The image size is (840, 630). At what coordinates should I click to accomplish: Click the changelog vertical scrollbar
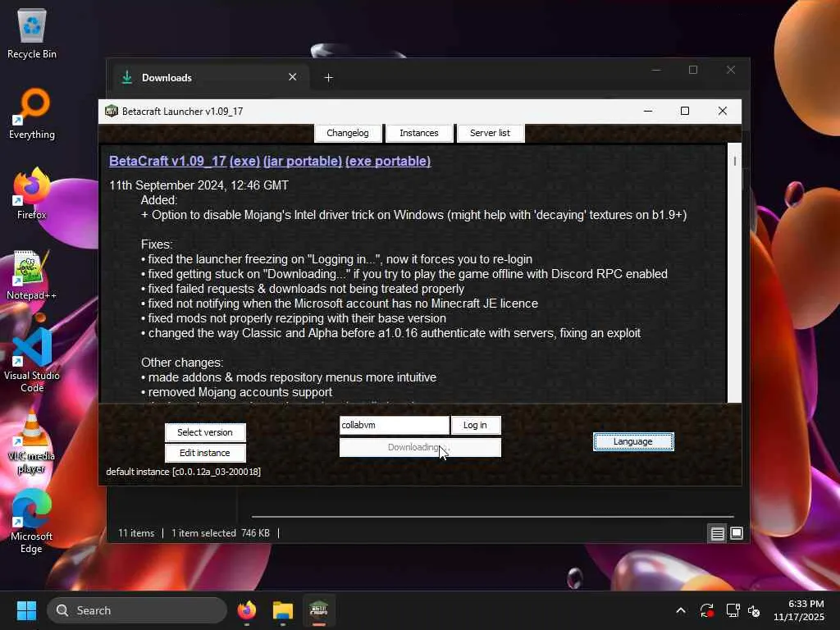click(x=734, y=272)
